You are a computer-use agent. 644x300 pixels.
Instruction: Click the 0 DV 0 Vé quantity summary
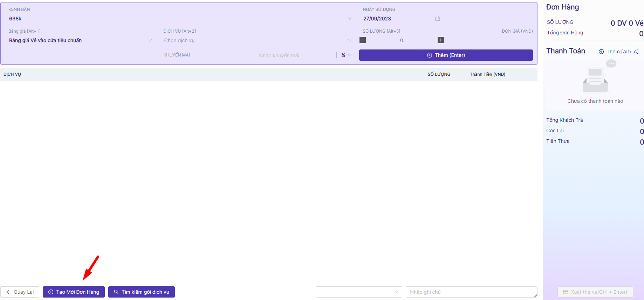(x=627, y=23)
